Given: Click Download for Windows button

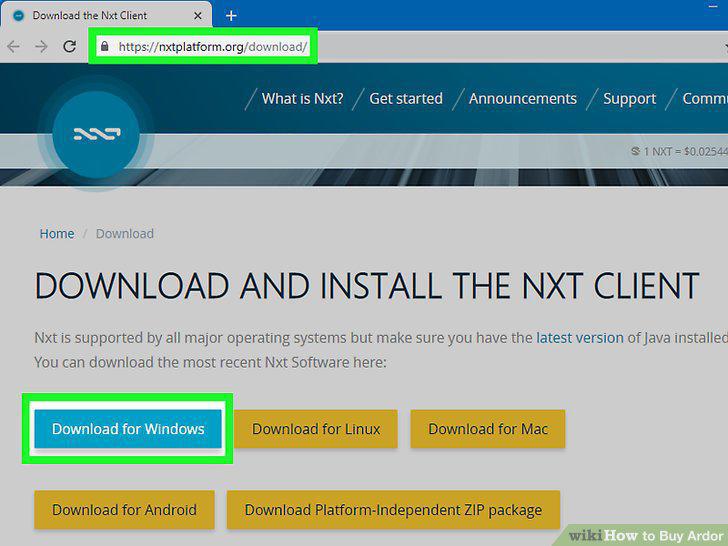Looking at the screenshot, I should coord(128,429).
